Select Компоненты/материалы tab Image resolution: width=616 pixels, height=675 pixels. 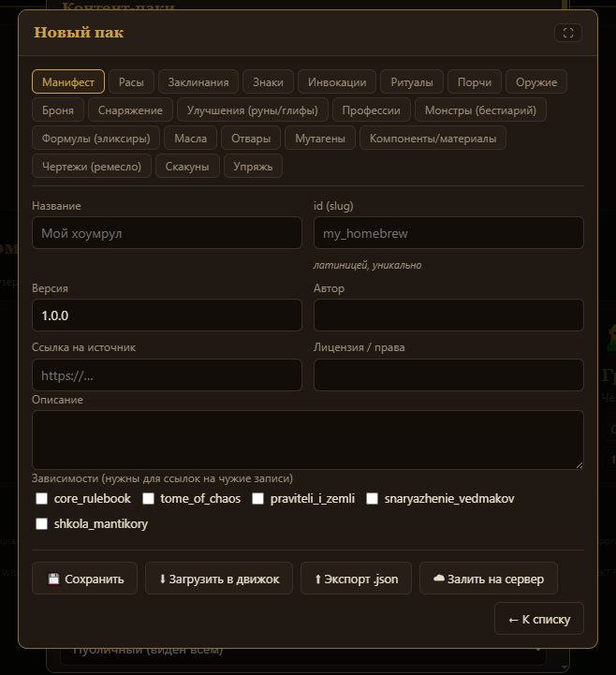[433, 138]
